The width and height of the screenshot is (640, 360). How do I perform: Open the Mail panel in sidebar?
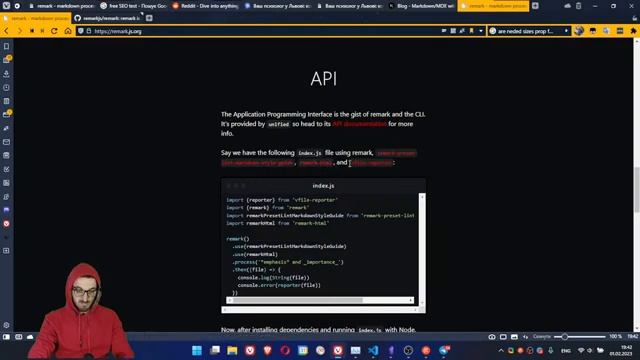[7, 142]
